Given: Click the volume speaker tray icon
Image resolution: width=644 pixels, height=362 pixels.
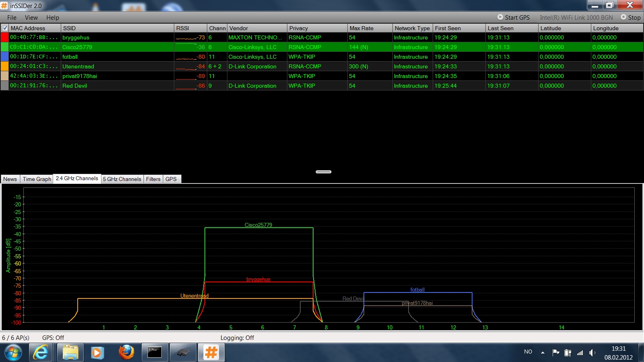Looking at the screenshot, I should [x=592, y=353].
